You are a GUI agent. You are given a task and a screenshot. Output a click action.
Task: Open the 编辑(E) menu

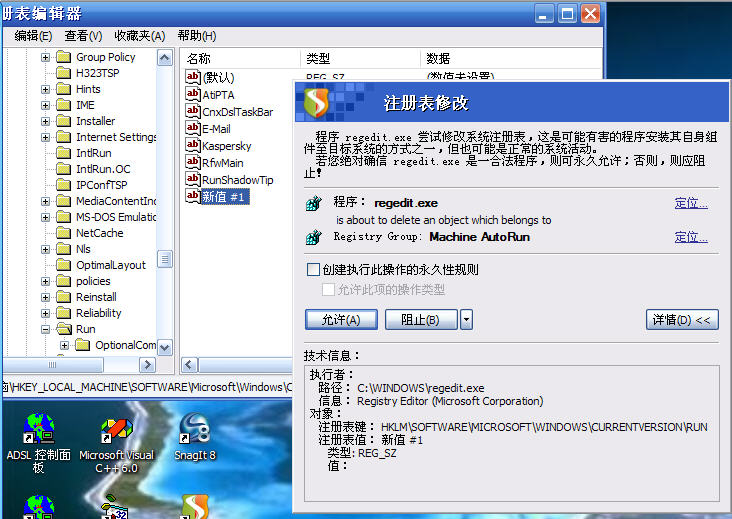[33, 36]
